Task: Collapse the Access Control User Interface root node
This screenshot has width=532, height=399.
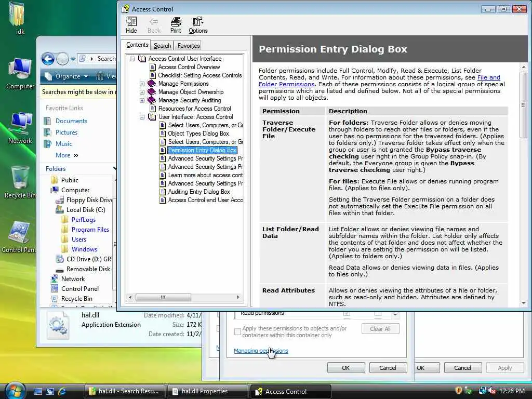Action: [x=132, y=59]
